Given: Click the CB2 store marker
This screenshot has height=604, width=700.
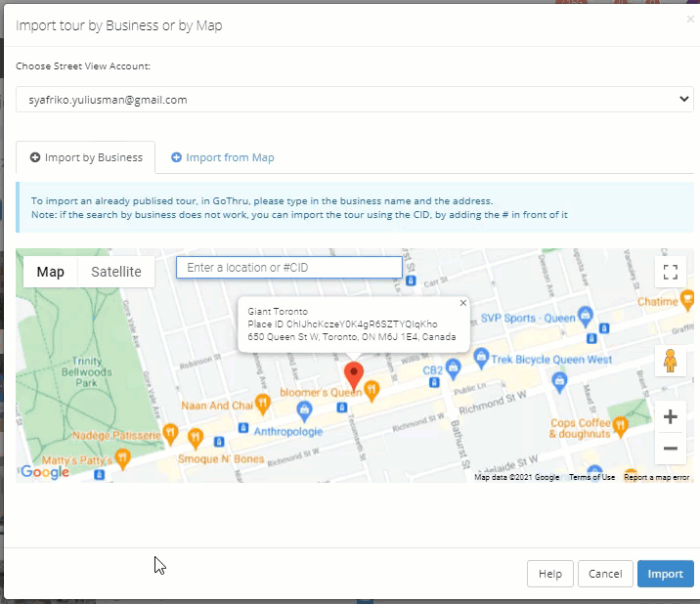Looking at the screenshot, I should (x=453, y=368).
